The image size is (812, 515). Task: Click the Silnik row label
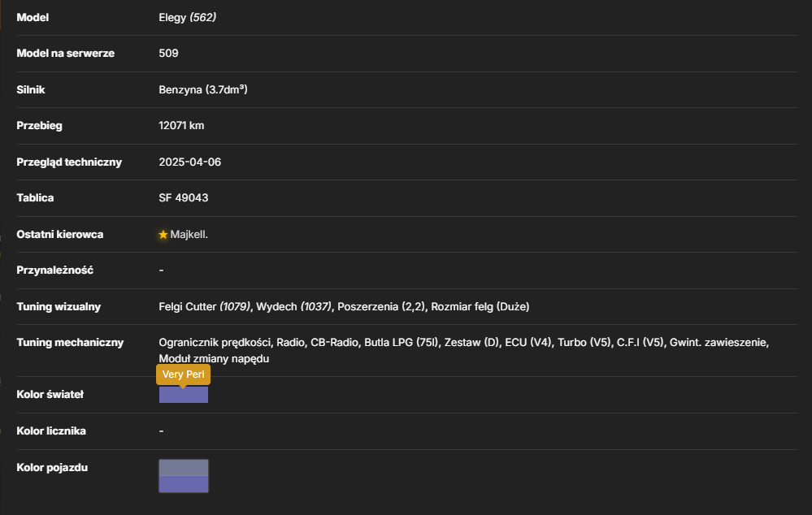click(x=31, y=89)
